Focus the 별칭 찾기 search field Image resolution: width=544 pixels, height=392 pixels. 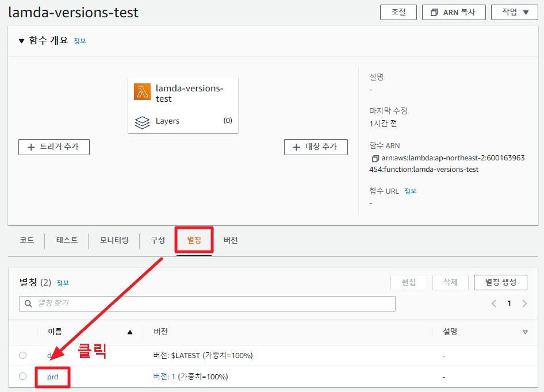point(207,303)
